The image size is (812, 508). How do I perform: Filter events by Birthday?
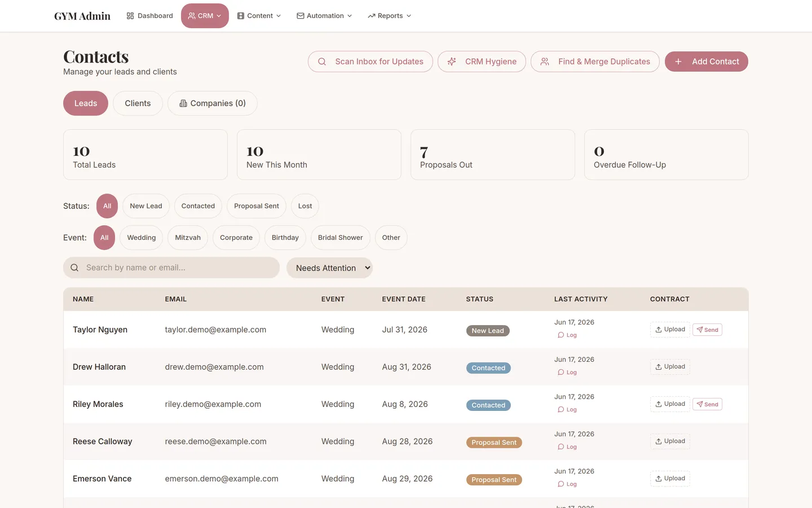coord(285,238)
